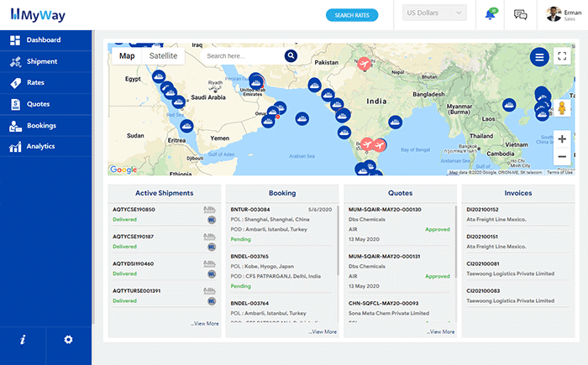588x365 pixels.
Task: Open the chat messages icon
Action: pyautogui.click(x=520, y=14)
